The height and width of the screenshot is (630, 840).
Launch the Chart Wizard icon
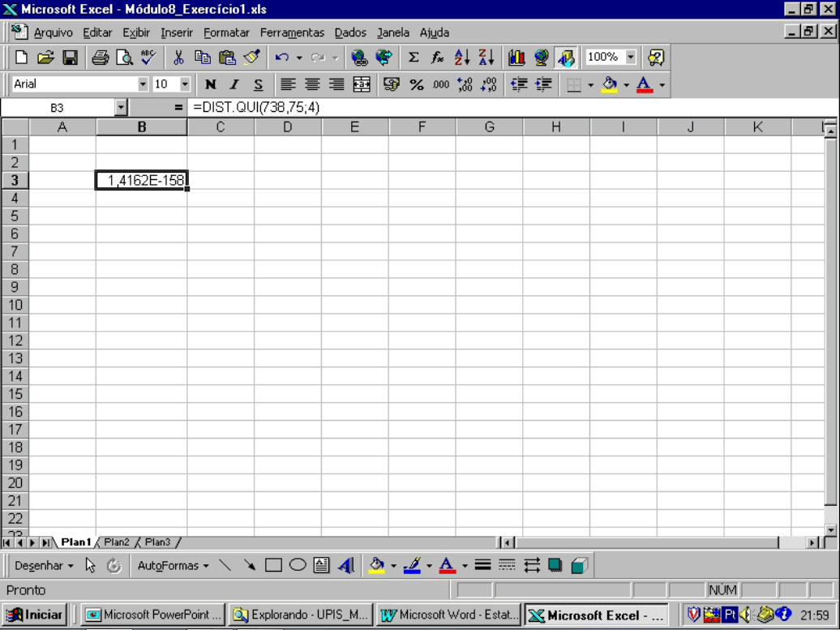click(516, 58)
